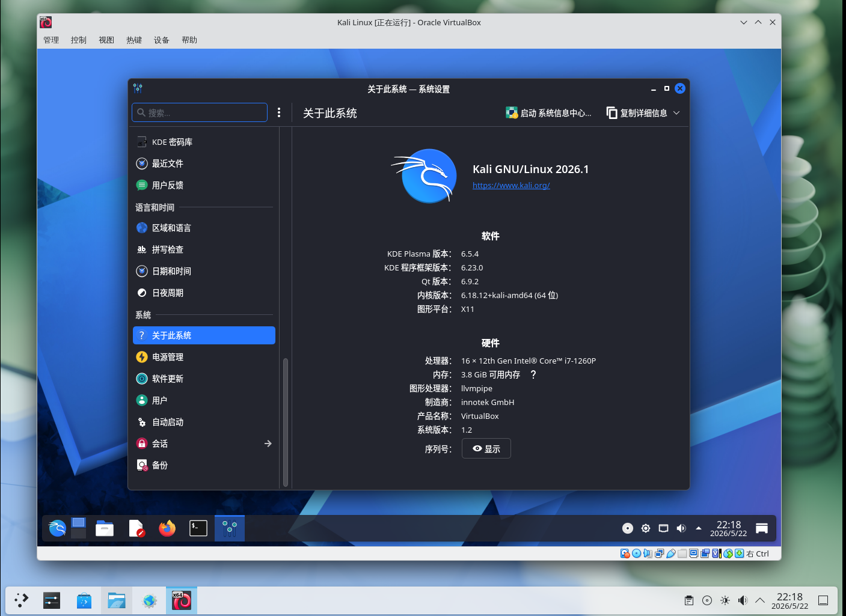Image resolution: width=846 pixels, height=616 pixels.
Task: Click VirtualBox task in host taskbar
Action: pyautogui.click(x=182, y=600)
